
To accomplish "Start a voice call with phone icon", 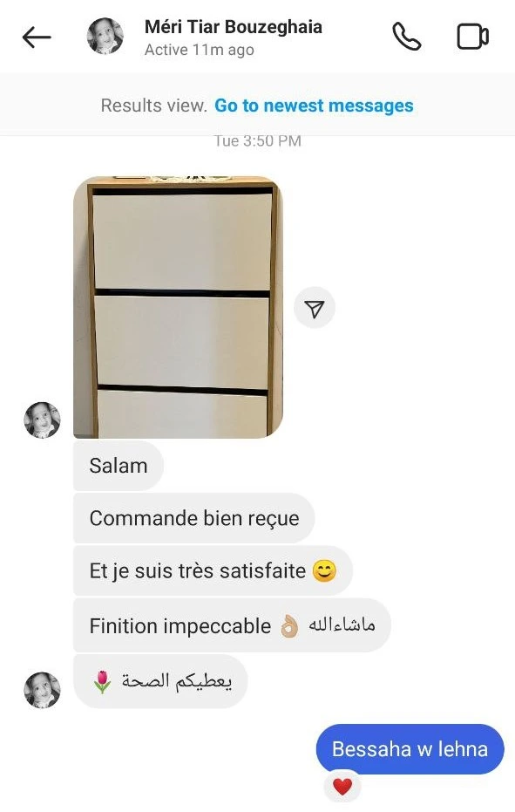I will 406,37.
